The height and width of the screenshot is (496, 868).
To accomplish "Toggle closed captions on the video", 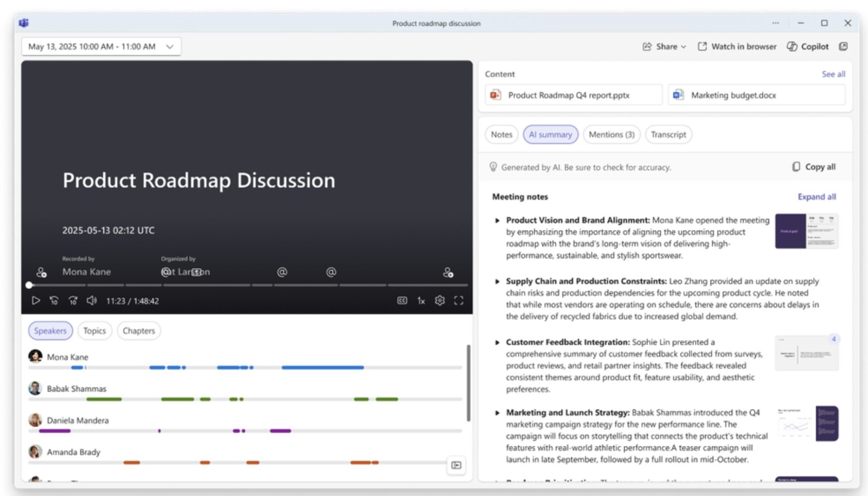I will 402,301.
